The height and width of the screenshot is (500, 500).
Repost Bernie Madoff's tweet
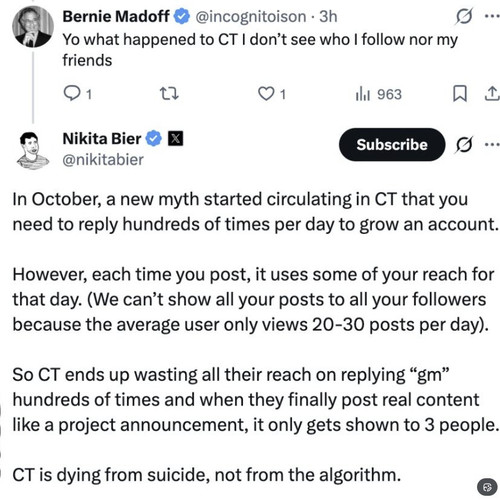pos(169,94)
